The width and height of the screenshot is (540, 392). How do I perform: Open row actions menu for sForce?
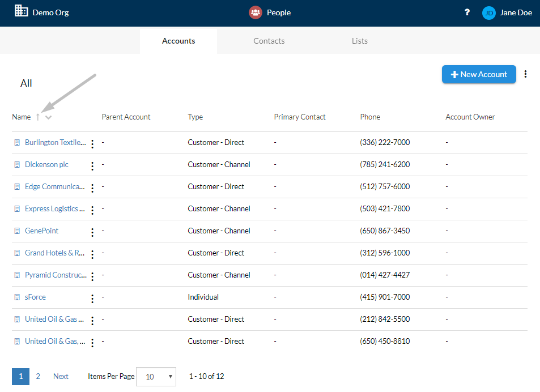92,299
